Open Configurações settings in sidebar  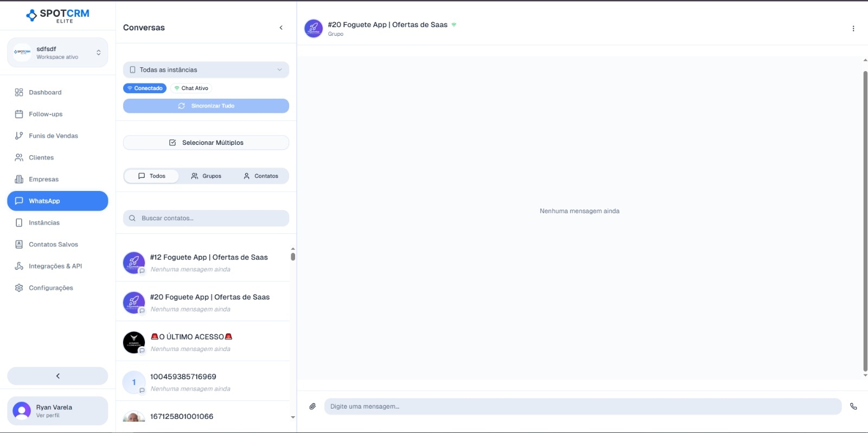point(50,288)
